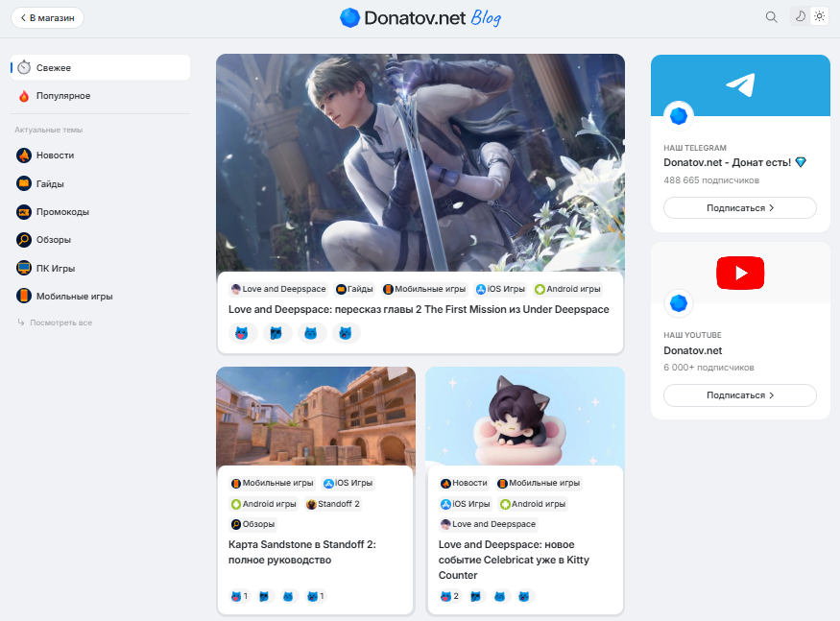This screenshot has width=840, height=621.
Task: Click the ПК Игры monitor icon
Action: tap(24, 268)
